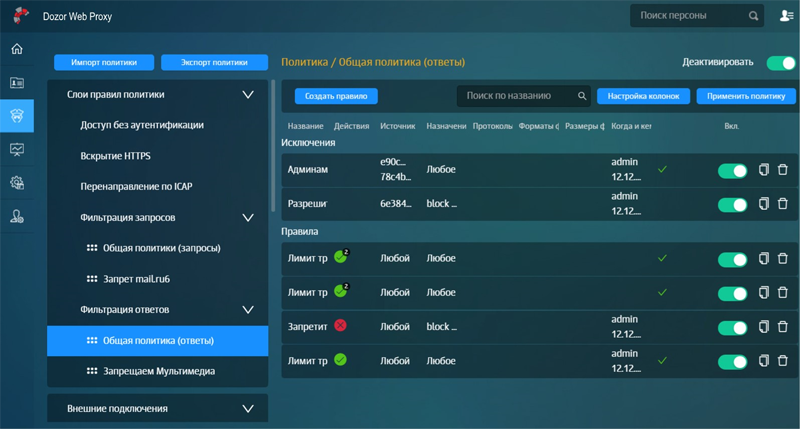This screenshot has height=429, width=800.
Task: Turn off the Запретит rule switch
Action: tap(732, 327)
